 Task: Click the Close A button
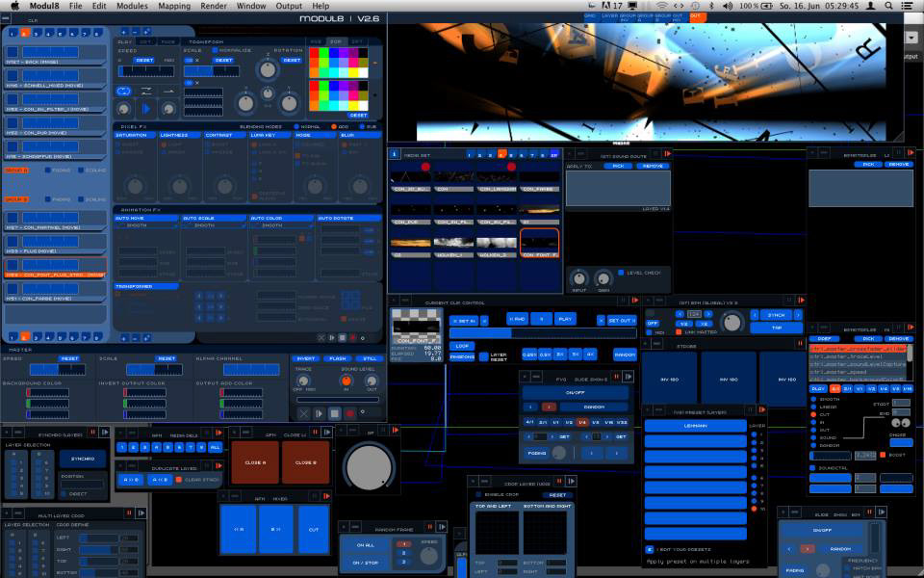pyautogui.click(x=255, y=462)
